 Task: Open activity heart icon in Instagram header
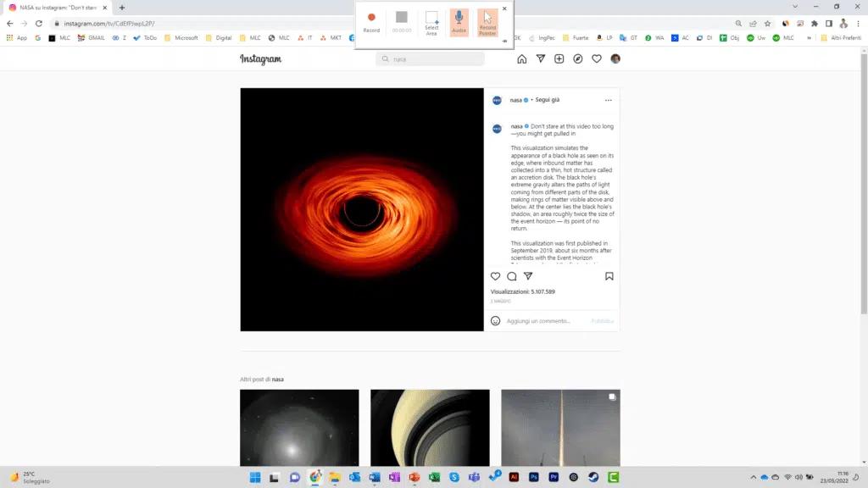tap(597, 59)
